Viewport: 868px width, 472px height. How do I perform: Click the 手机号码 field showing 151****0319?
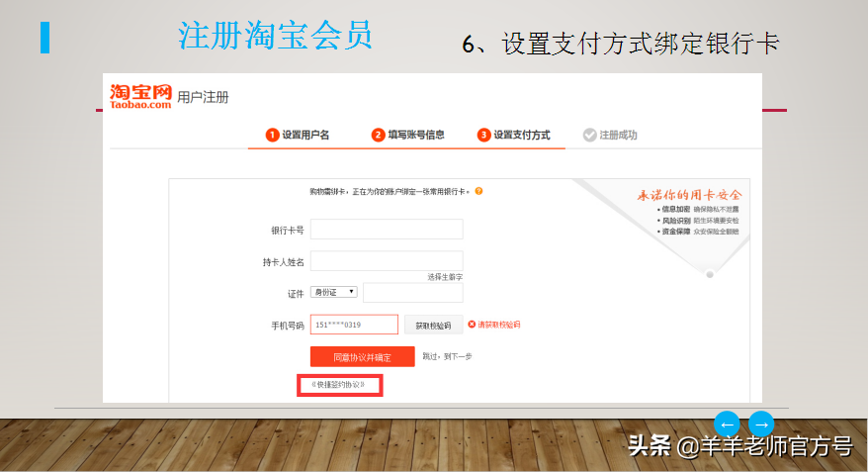354,325
